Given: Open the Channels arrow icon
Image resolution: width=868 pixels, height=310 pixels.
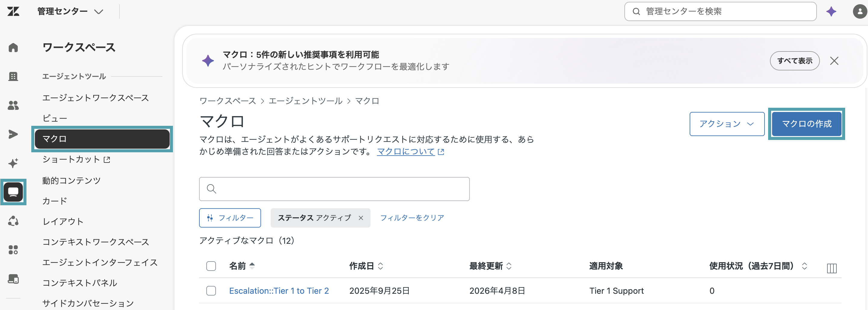Looking at the screenshot, I should click(13, 134).
